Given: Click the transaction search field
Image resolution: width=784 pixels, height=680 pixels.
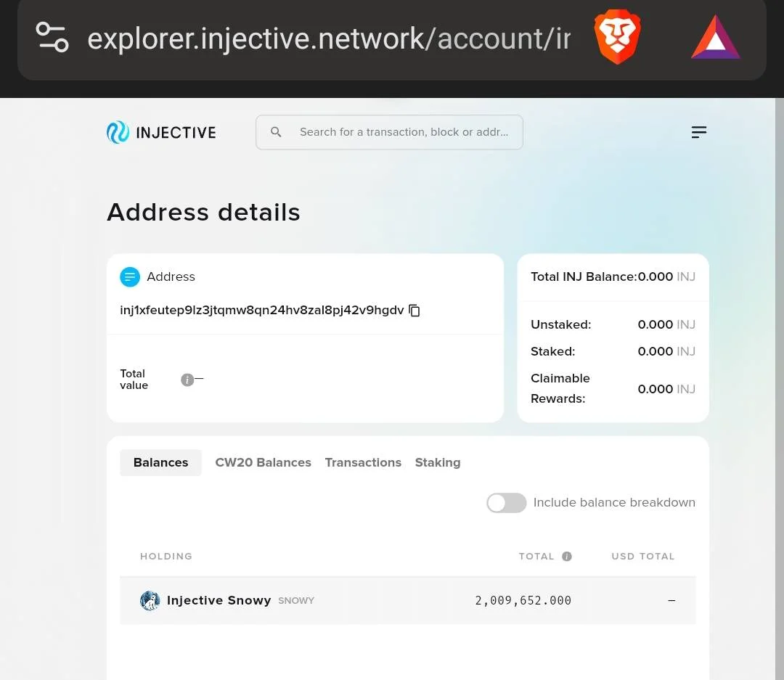Looking at the screenshot, I should click(x=390, y=132).
